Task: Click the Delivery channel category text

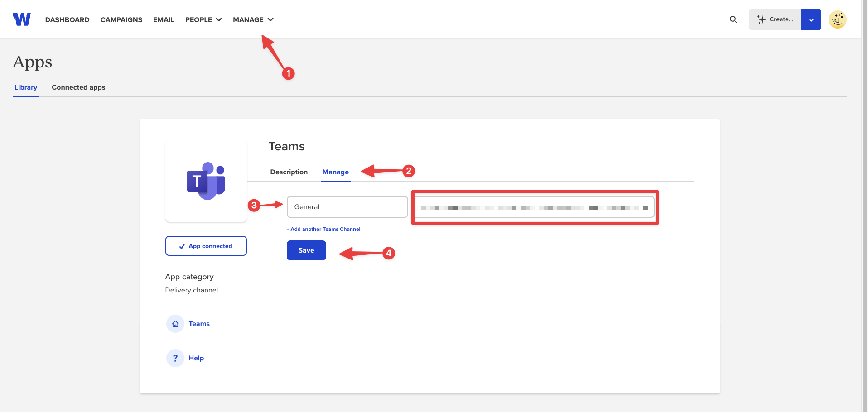Action: coord(192,290)
